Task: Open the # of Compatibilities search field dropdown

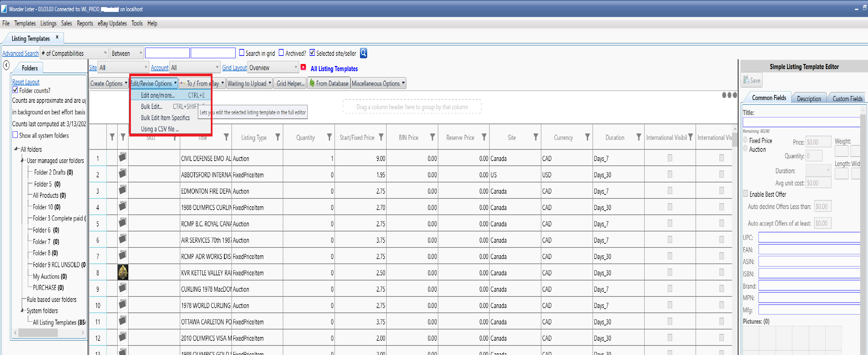Action: click(74, 53)
